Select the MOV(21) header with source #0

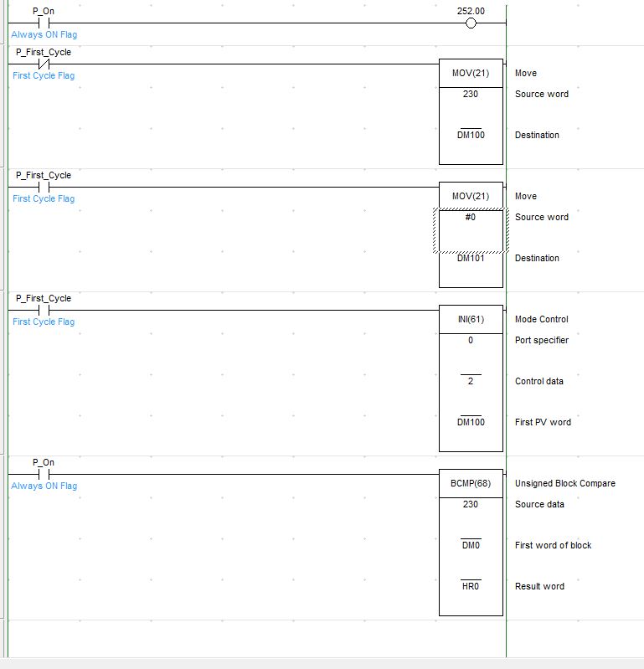coord(471,196)
